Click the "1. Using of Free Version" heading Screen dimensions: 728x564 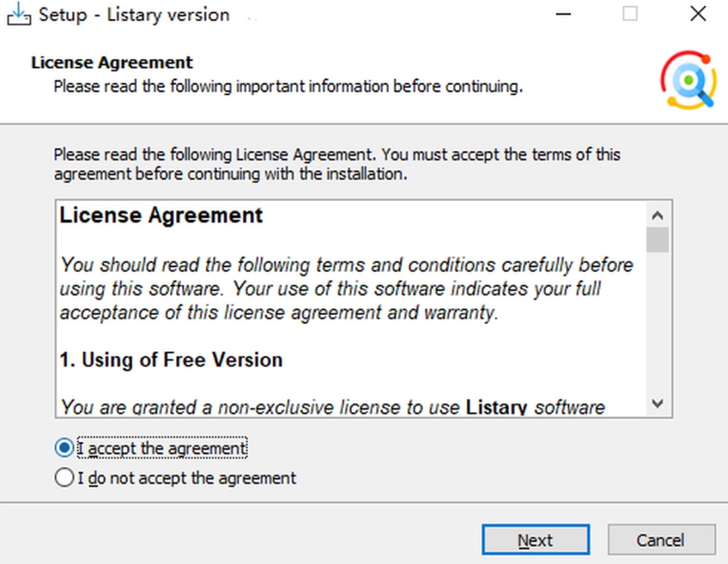(x=171, y=360)
